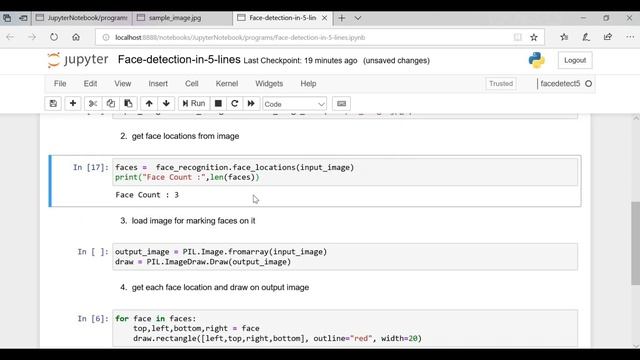The height and width of the screenshot is (360, 640).
Task: Open the Help menu
Action: 308,84
